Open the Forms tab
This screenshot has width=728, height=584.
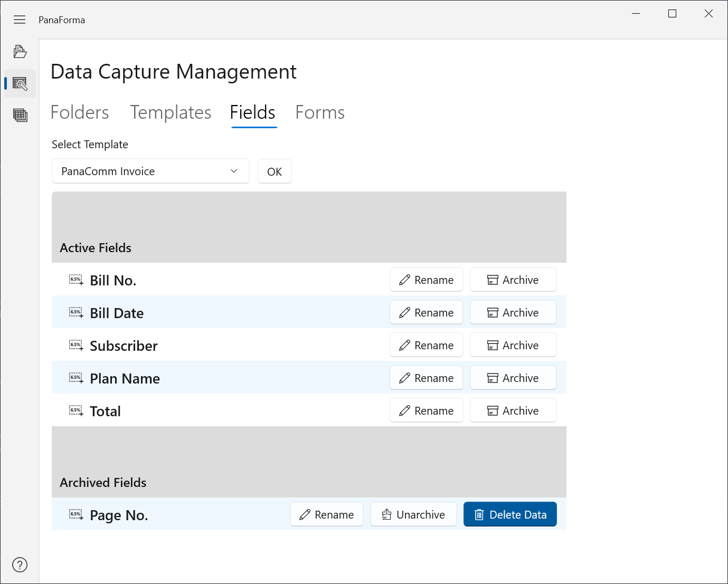(x=320, y=113)
